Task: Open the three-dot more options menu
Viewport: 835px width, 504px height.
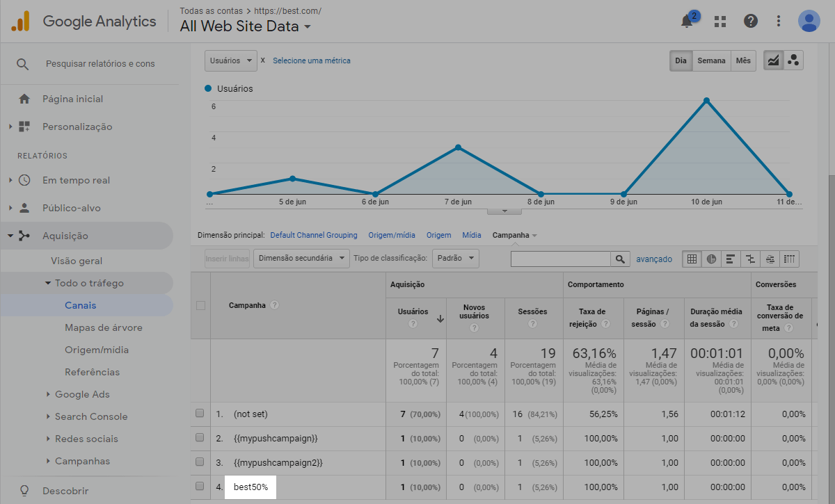Action: click(779, 21)
